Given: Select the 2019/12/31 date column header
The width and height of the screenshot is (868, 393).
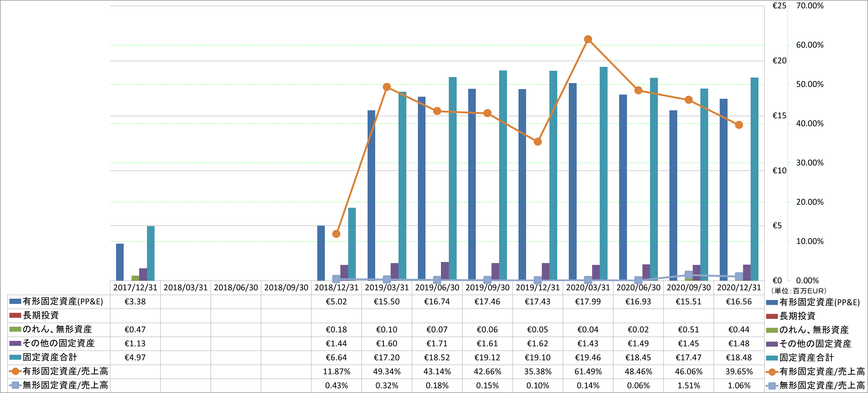Looking at the screenshot, I should (538, 287).
